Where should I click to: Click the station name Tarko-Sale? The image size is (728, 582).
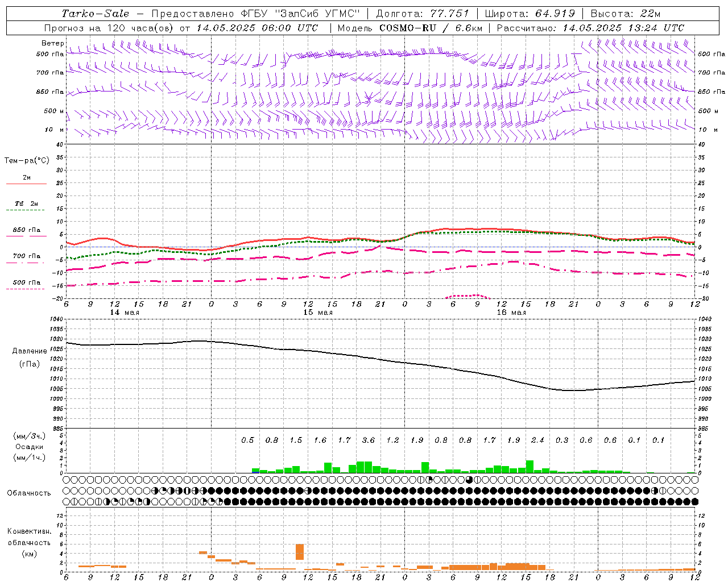coord(96,14)
